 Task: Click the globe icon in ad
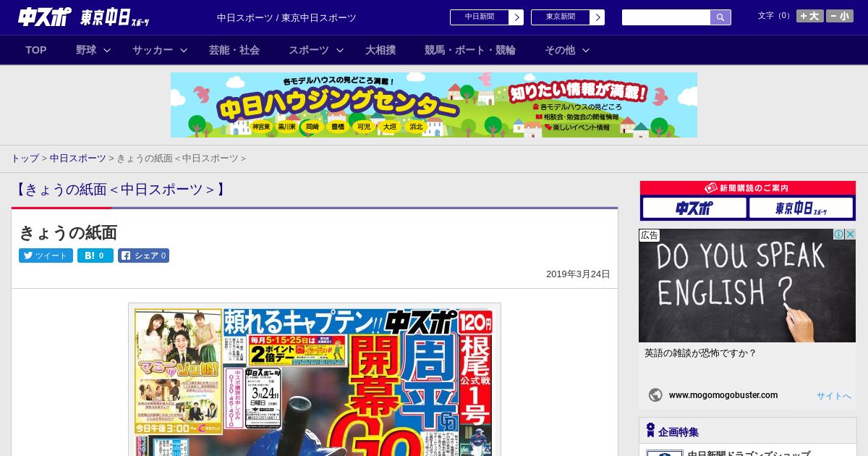click(x=655, y=395)
